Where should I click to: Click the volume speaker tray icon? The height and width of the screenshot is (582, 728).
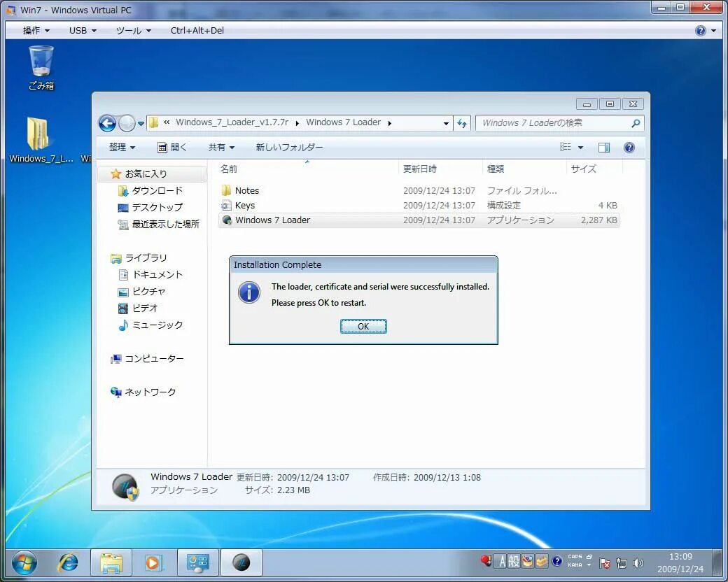click(x=638, y=563)
